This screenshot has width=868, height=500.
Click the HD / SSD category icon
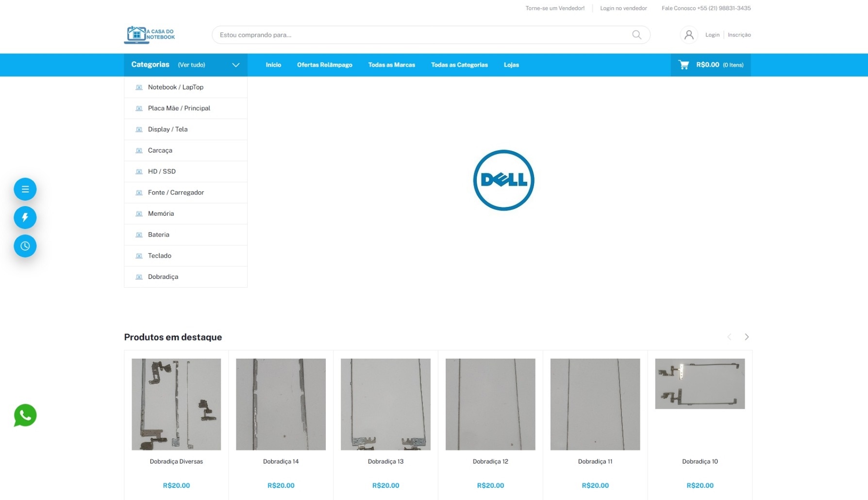pos(139,172)
